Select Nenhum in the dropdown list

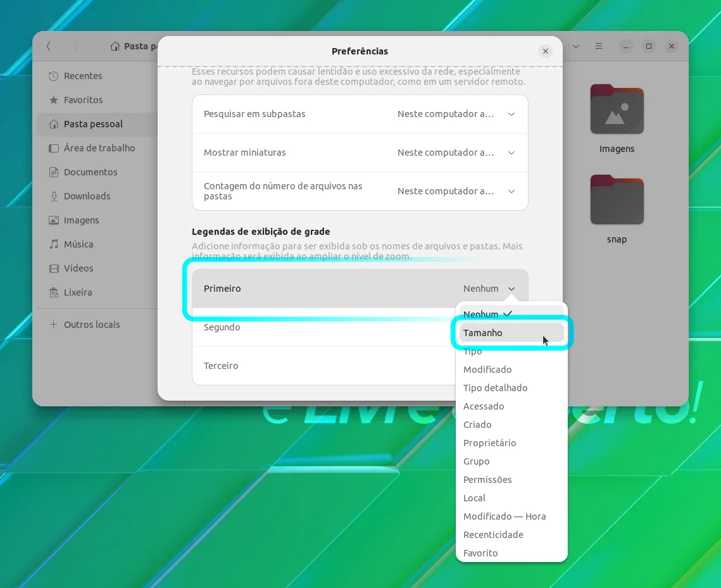(x=511, y=315)
